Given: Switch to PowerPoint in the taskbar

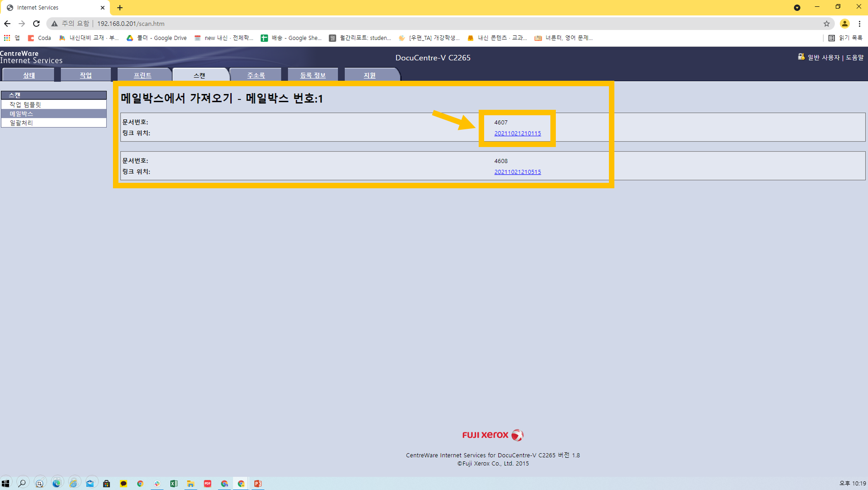Looking at the screenshot, I should (x=258, y=483).
